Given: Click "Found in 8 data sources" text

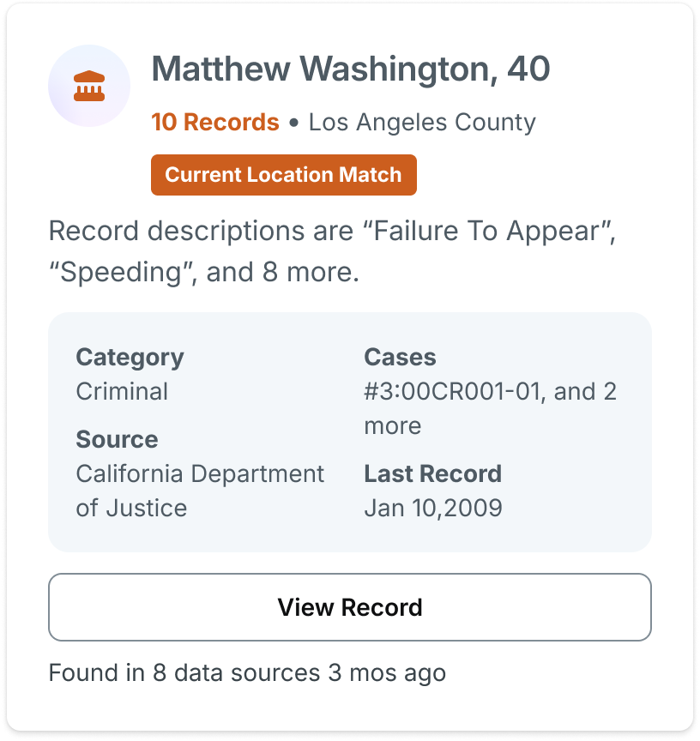Looking at the screenshot, I should [x=184, y=672].
